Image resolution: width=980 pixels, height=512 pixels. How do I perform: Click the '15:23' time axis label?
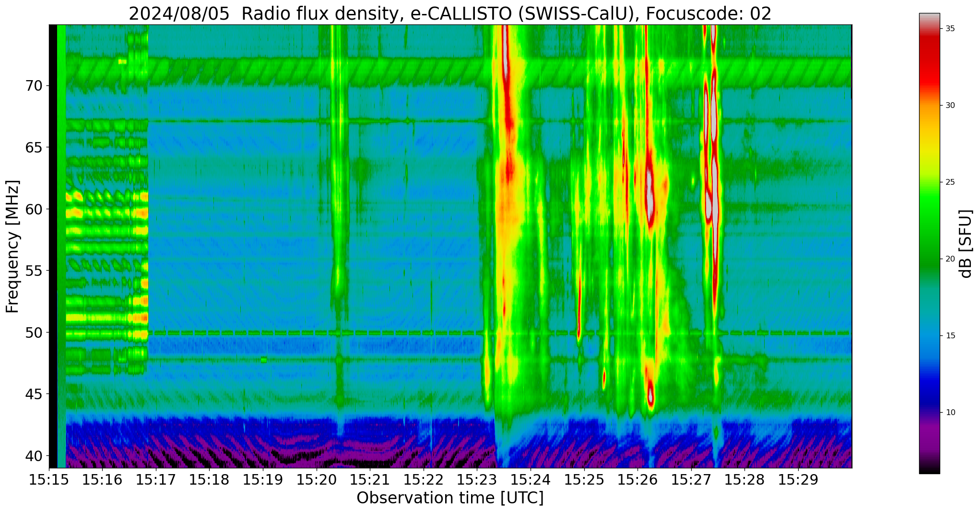coord(477,479)
